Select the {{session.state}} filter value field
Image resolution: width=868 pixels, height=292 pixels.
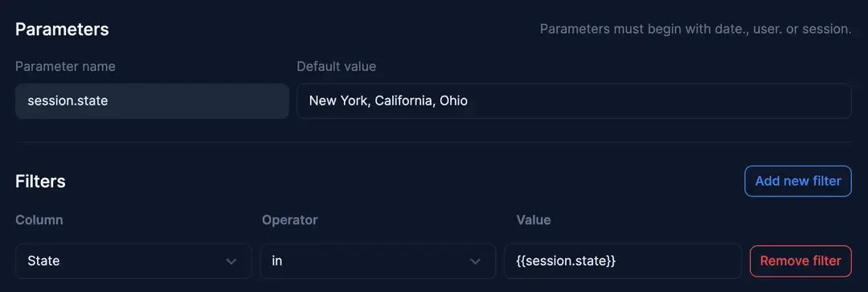623,261
